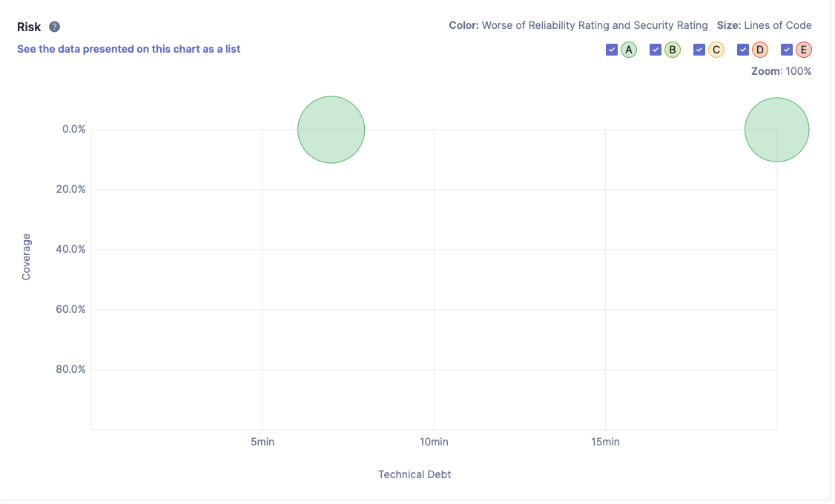
Task: Click the help icon beside Risk
Action: (x=54, y=27)
